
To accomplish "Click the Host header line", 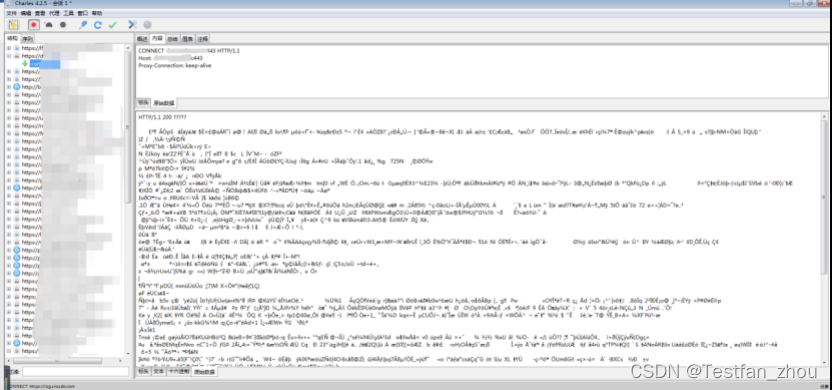I will (x=170, y=58).
